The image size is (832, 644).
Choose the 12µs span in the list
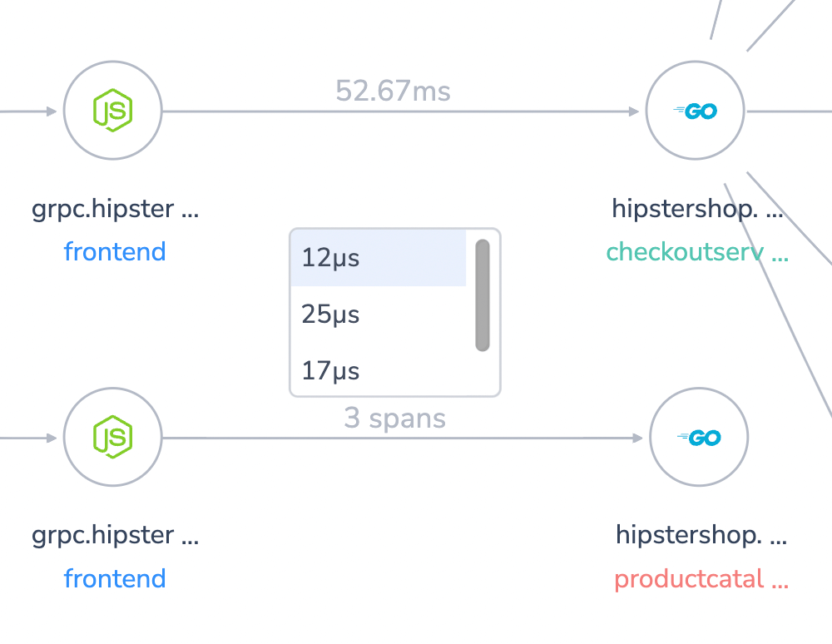click(x=379, y=258)
